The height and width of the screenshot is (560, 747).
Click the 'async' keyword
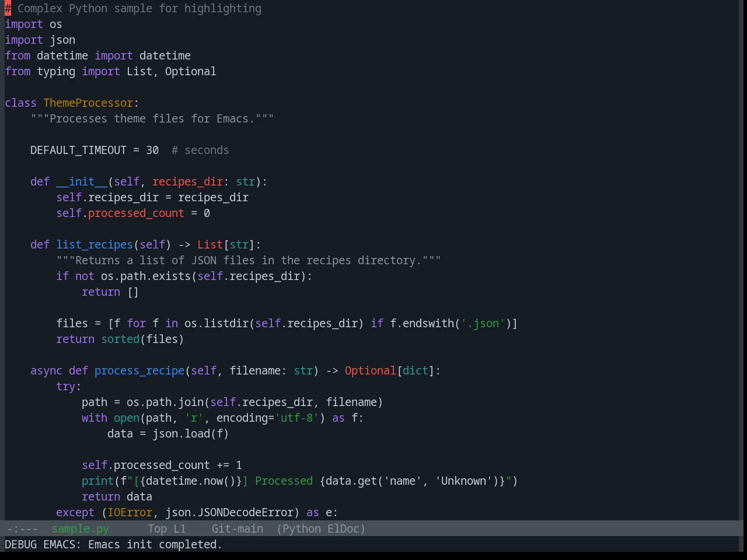point(46,370)
